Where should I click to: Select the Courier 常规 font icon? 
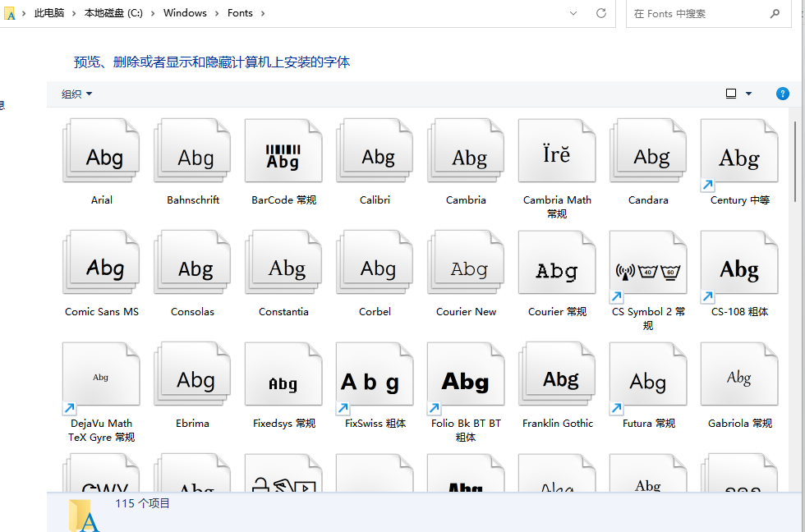(x=557, y=262)
